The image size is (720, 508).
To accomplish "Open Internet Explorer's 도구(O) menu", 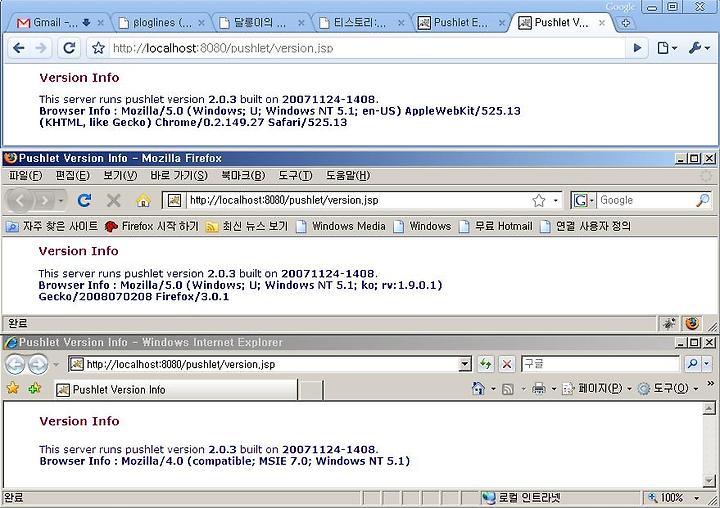I will pyautogui.click(x=668, y=389).
